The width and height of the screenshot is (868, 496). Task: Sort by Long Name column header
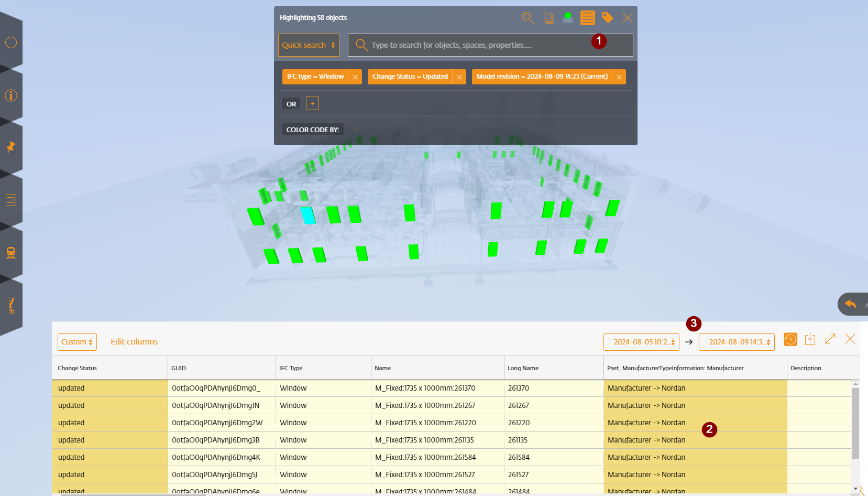[x=554, y=368]
